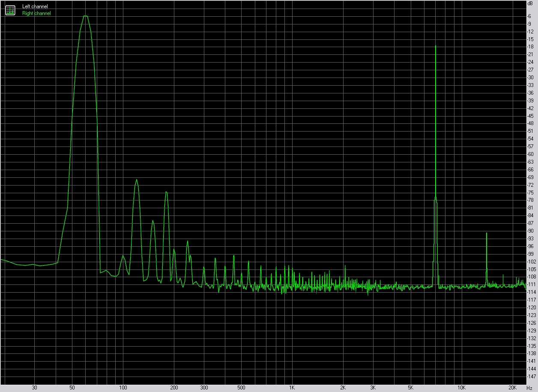Click the -147 dB scale value
538x392 pixels.
pos(532,377)
